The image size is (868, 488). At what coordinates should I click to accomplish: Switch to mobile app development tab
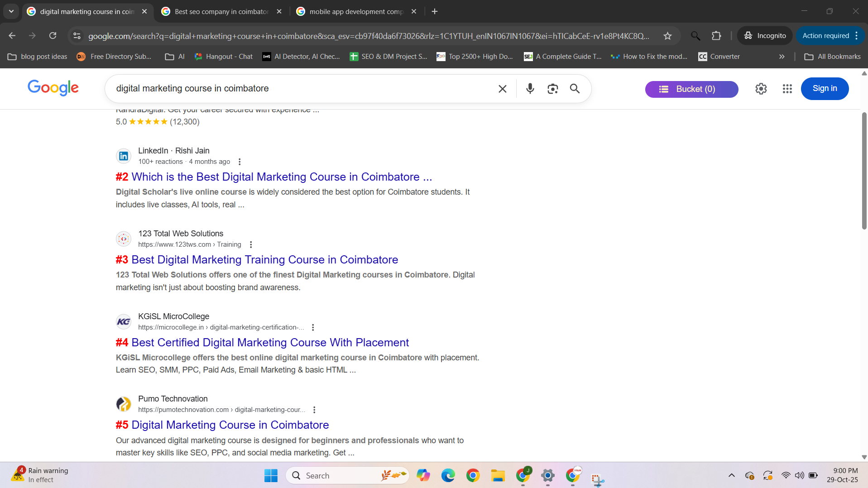click(356, 11)
